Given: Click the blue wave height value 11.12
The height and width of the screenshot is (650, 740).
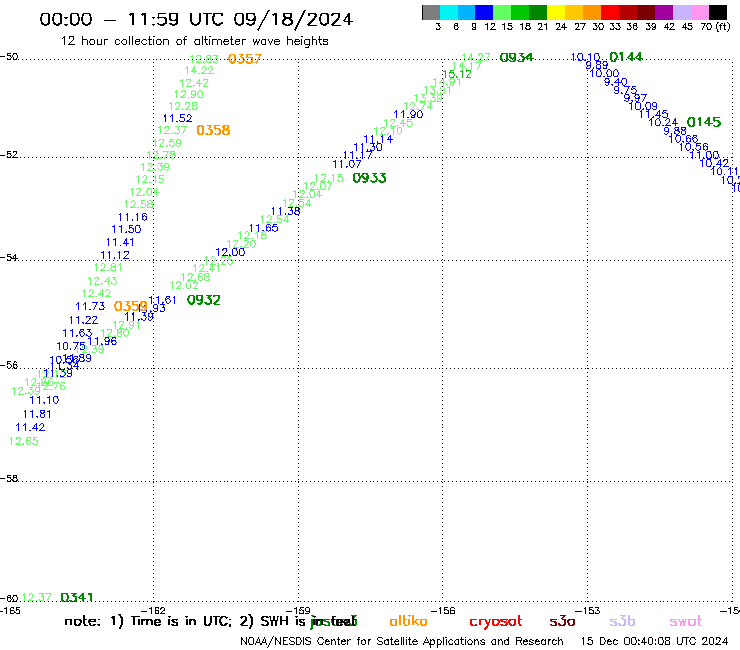Looking at the screenshot, I should tap(115, 255).
